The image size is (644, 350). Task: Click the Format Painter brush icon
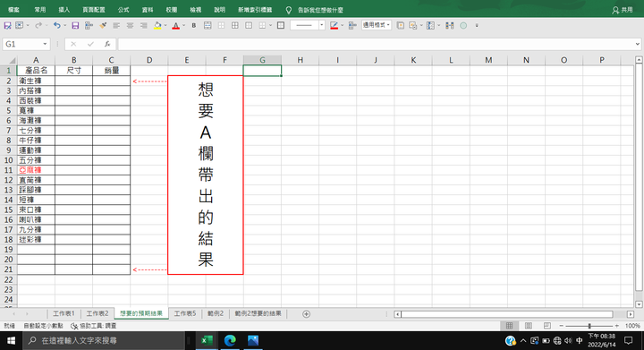103,25
